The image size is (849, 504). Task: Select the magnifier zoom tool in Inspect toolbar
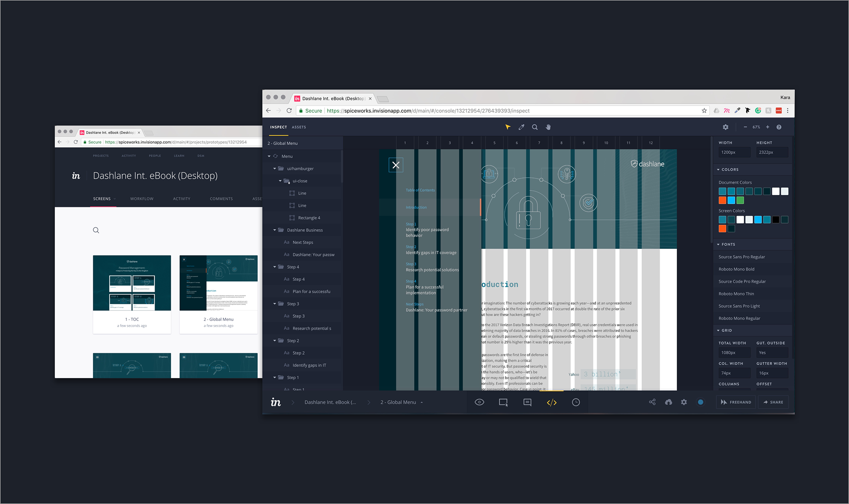click(x=535, y=127)
